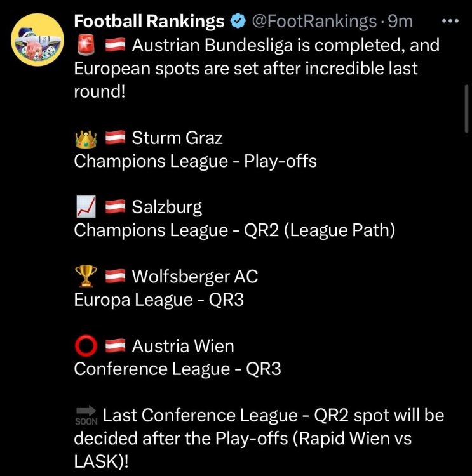Viewport: 472px width, 476px height.
Task: Open the @FootRankings handle link
Action: tap(314, 22)
